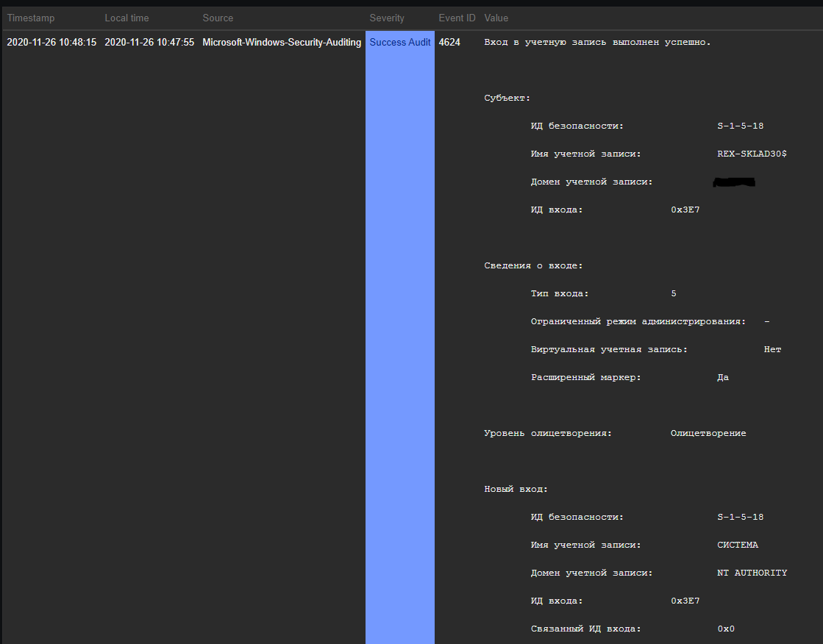Click the Event ID column header
This screenshot has height=644, width=823.
pyautogui.click(x=457, y=18)
